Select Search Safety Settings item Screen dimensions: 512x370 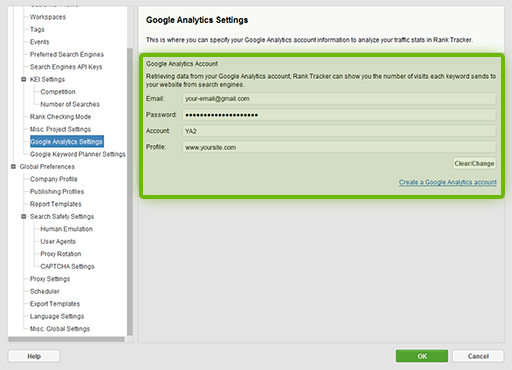tap(62, 217)
